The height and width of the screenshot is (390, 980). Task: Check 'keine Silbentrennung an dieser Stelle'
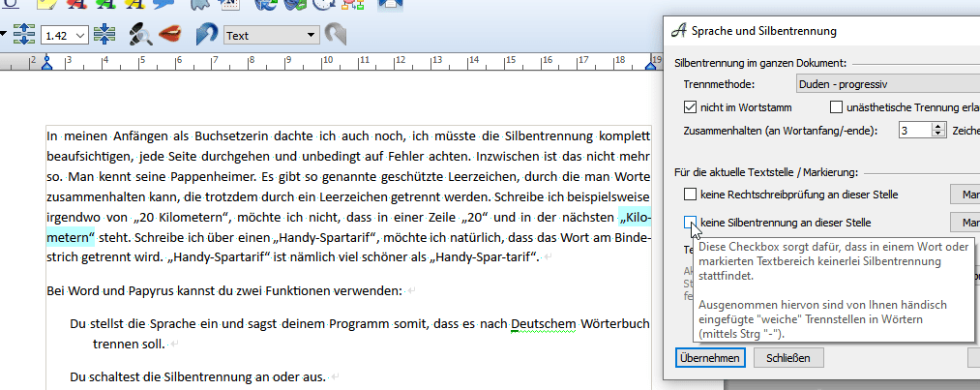click(690, 223)
